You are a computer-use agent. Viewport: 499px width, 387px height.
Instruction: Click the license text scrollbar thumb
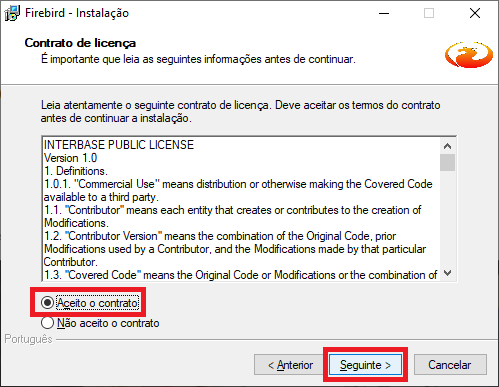coord(447,162)
